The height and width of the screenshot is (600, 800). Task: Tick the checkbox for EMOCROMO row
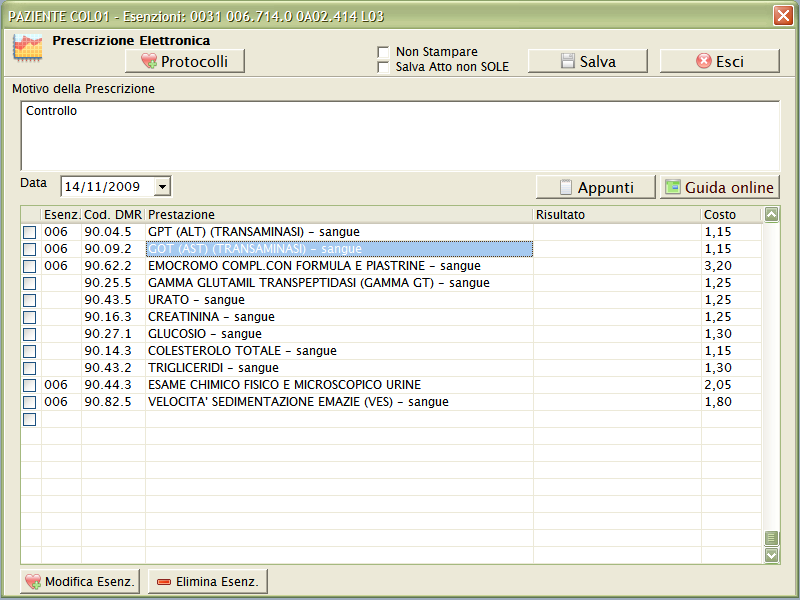[29, 266]
